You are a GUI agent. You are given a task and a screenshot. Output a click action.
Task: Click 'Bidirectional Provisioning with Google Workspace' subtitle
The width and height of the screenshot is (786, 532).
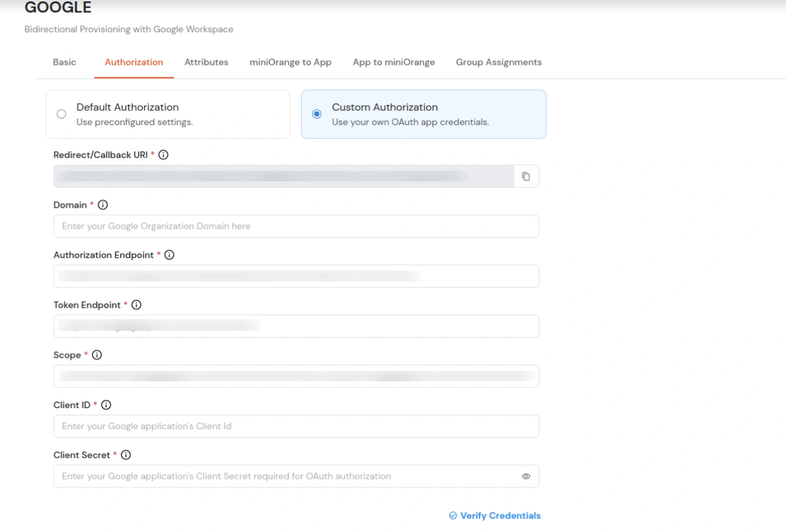(x=129, y=29)
